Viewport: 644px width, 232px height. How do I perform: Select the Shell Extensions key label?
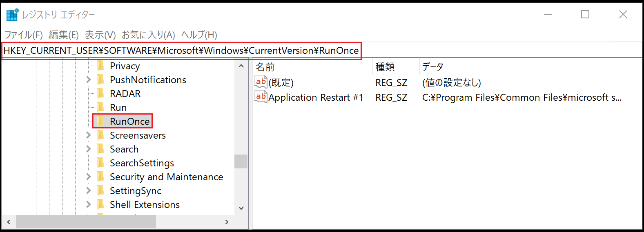tap(145, 205)
